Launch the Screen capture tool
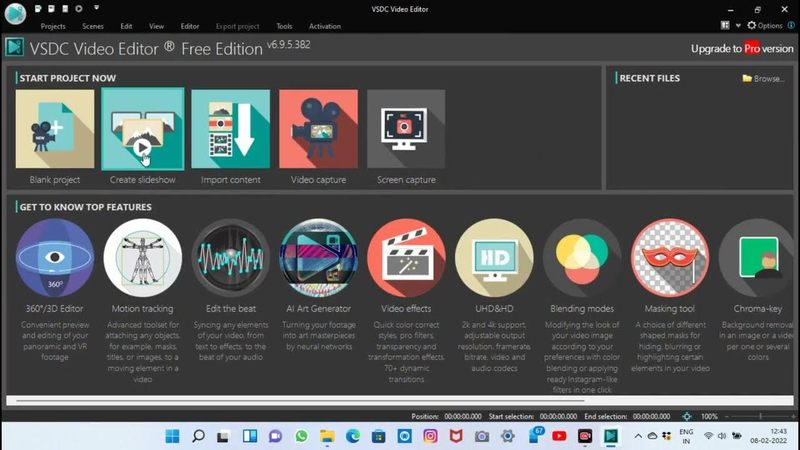 [406, 129]
